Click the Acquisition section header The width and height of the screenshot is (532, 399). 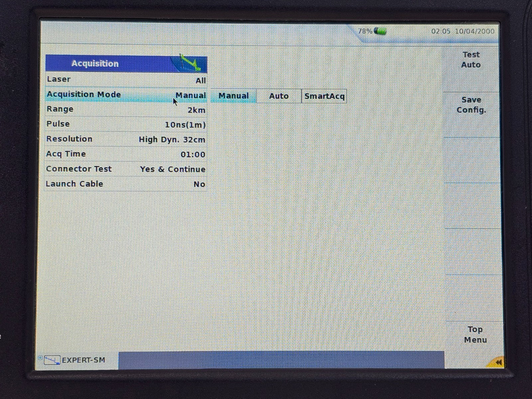click(x=95, y=64)
